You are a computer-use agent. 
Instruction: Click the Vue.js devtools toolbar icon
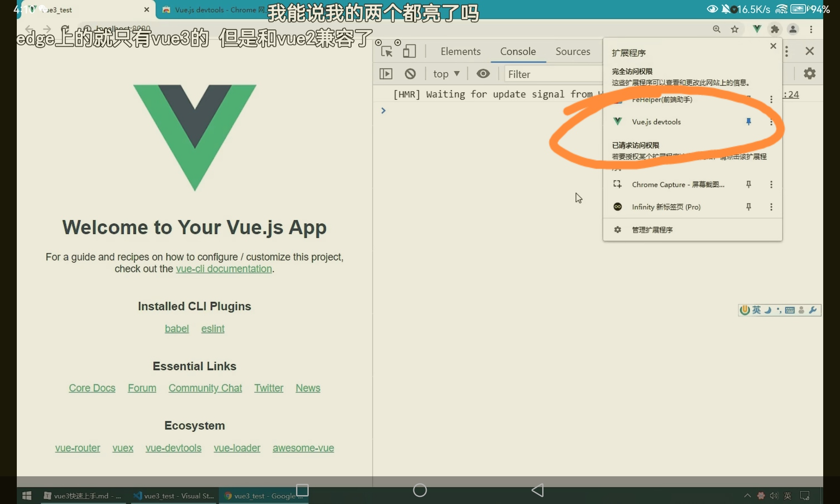coord(757,29)
